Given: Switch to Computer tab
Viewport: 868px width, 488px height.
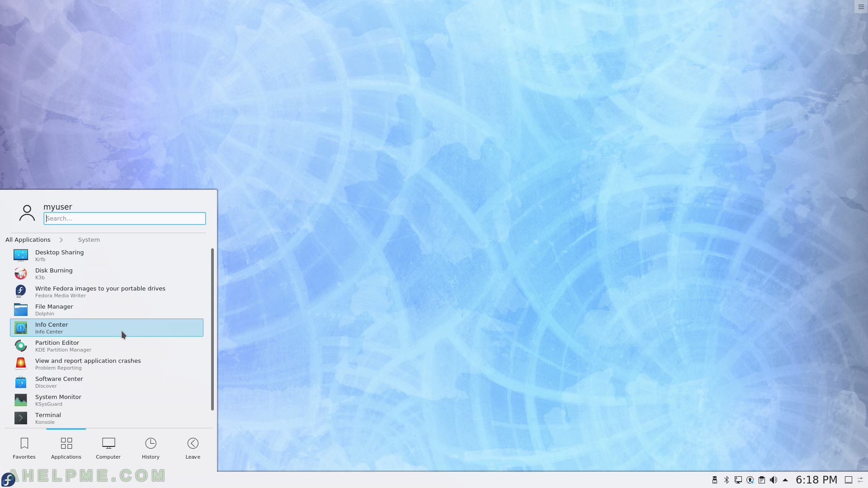Looking at the screenshot, I should click(108, 448).
